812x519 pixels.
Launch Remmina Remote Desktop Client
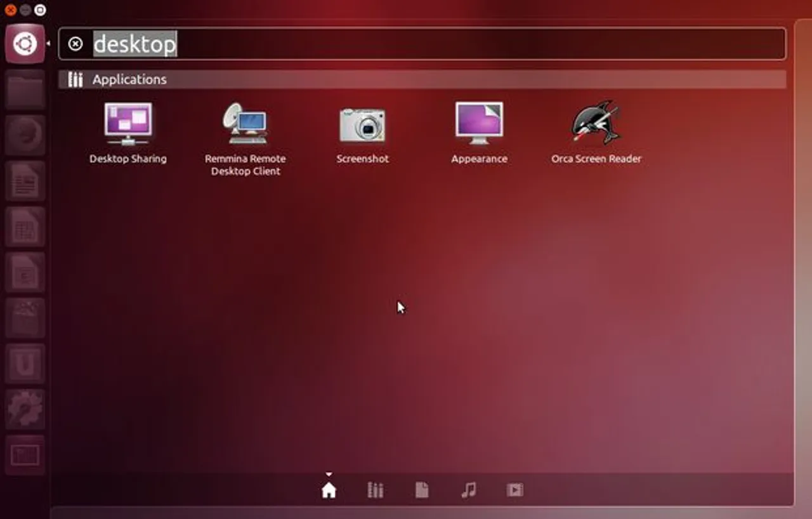tap(245, 139)
